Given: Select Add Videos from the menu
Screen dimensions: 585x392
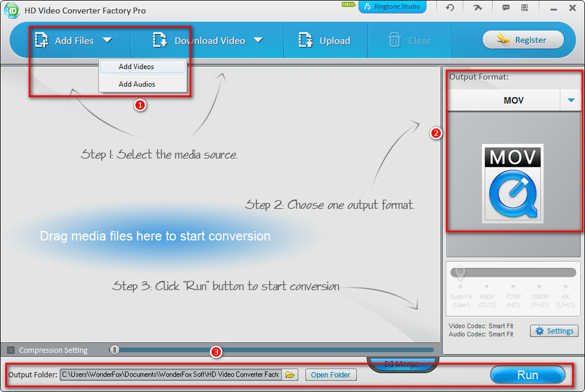Looking at the screenshot, I should coord(143,67).
